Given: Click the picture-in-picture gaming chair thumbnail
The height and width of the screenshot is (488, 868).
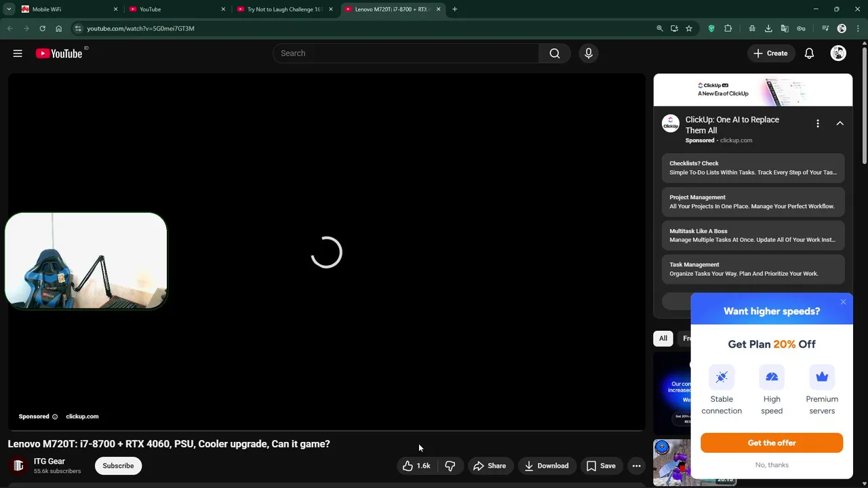Looking at the screenshot, I should [x=86, y=261].
